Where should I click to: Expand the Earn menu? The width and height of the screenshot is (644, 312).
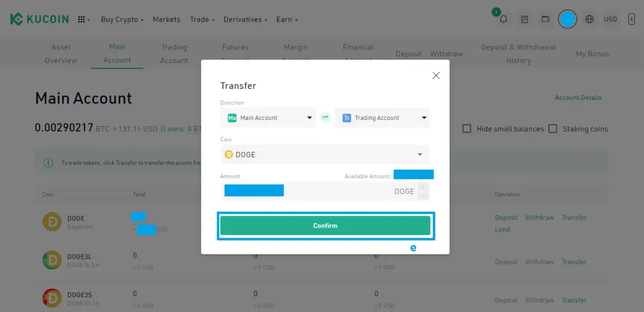coord(287,19)
